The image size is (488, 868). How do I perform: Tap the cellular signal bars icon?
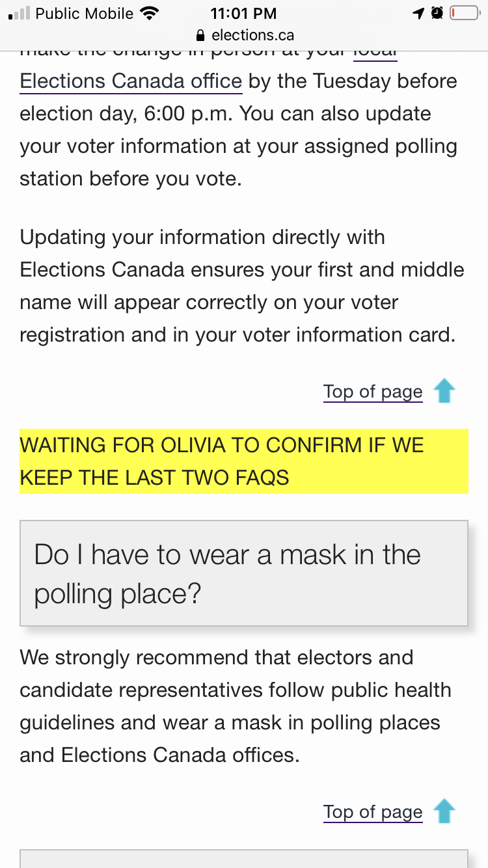click(x=19, y=13)
